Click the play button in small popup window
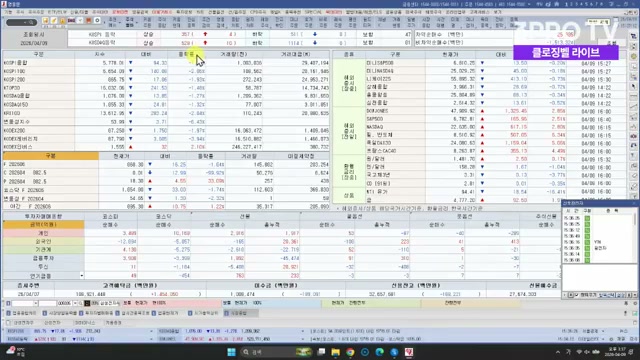 point(571,295)
